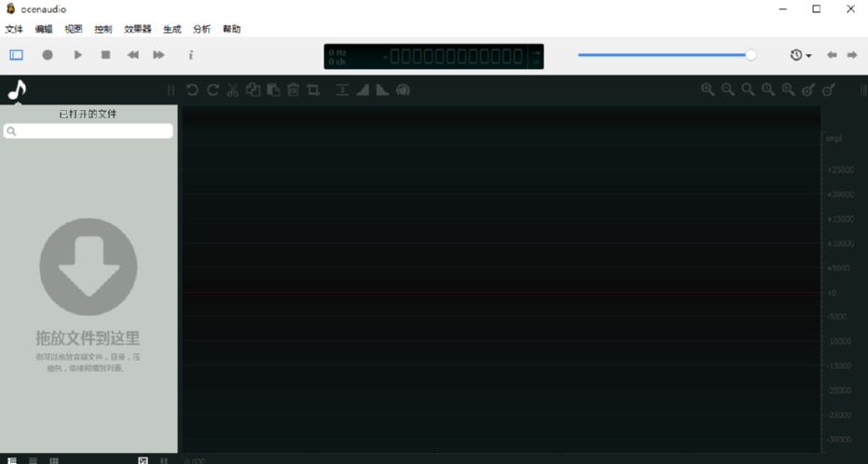Click the smpl vertical scale label
The height and width of the screenshot is (464, 868).
(x=834, y=138)
